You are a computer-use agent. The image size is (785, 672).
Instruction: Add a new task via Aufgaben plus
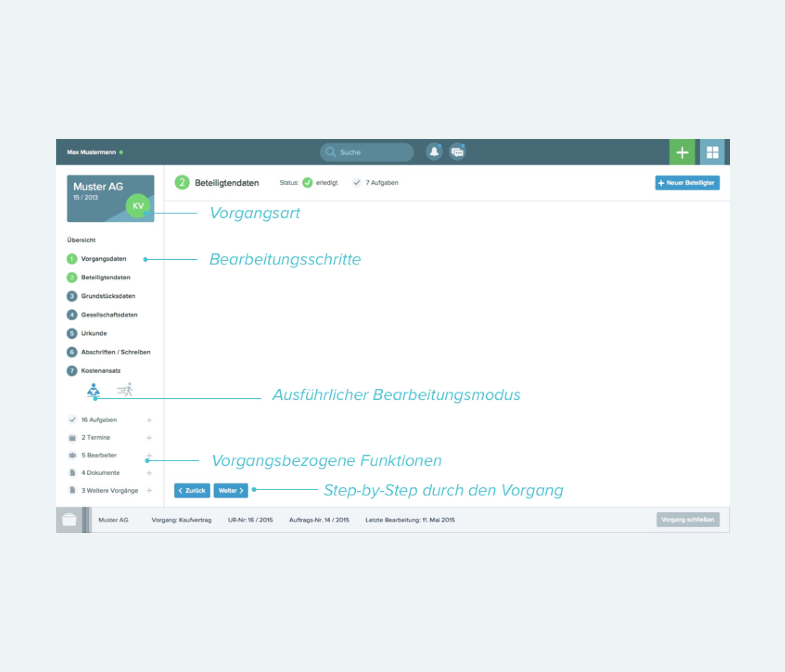[x=149, y=420]
